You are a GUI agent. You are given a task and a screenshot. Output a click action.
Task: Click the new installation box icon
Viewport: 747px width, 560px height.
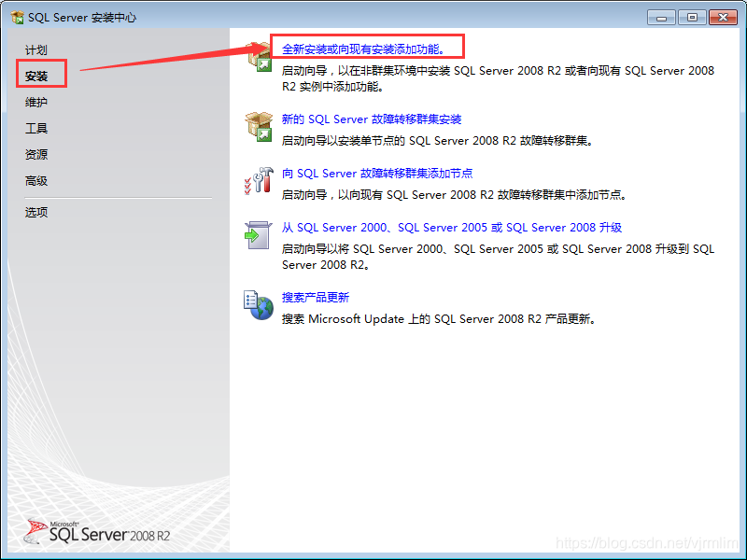coord(259,57)
